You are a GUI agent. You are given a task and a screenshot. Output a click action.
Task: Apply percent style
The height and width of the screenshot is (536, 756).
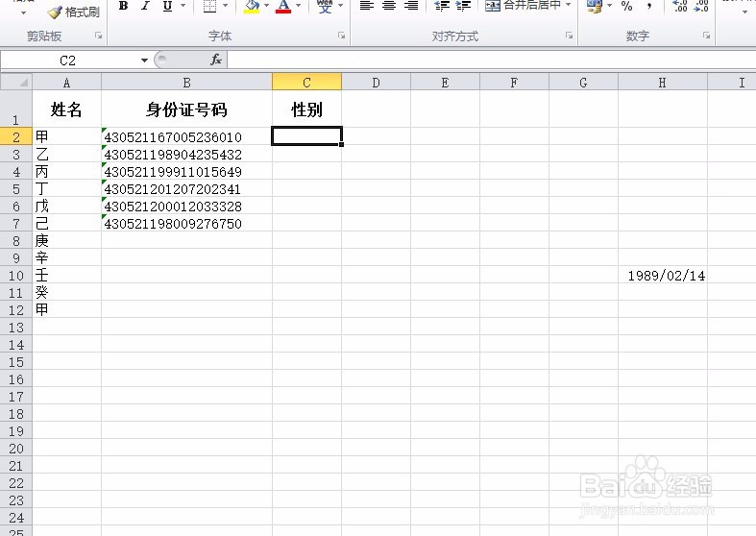click(x=626, y=6)
